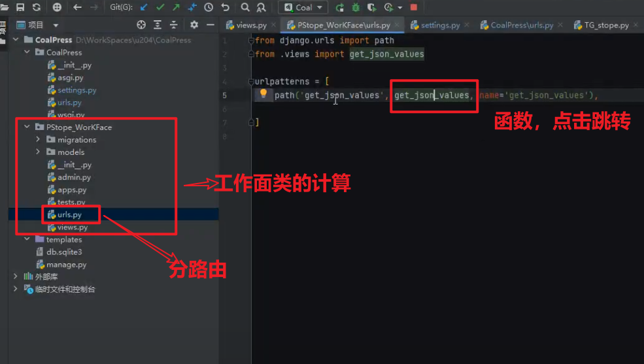644x364 pixels.
Task: Click the Git Update Project arrow
Action: point(144,7)
